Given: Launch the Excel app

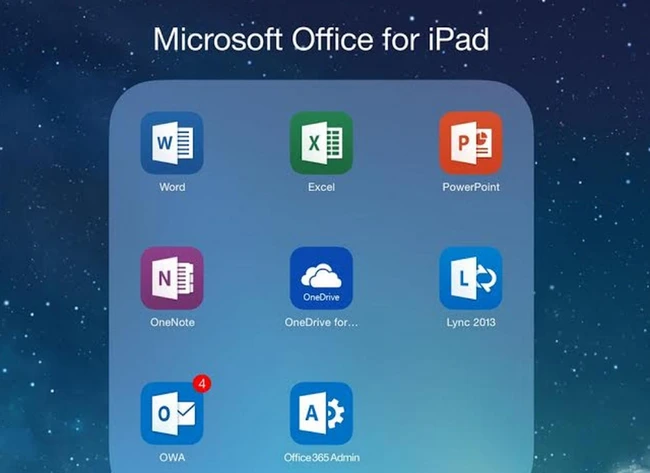Looking at the screenshot, I should point(321,143).
